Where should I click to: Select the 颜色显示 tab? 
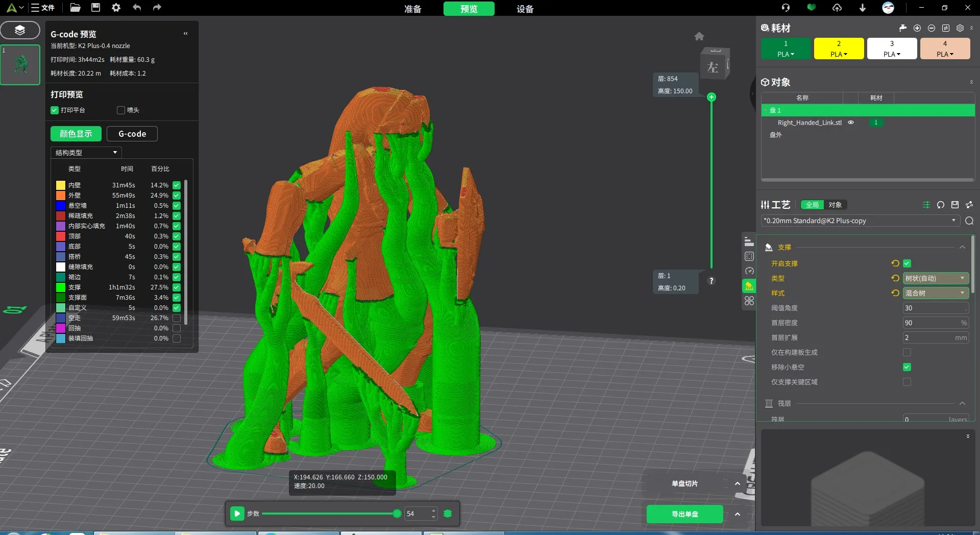76,134
